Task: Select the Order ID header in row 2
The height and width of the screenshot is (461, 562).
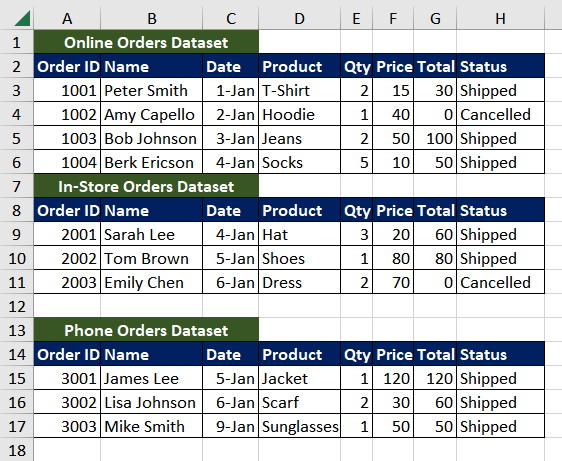Action: click(x=67, y=66)
